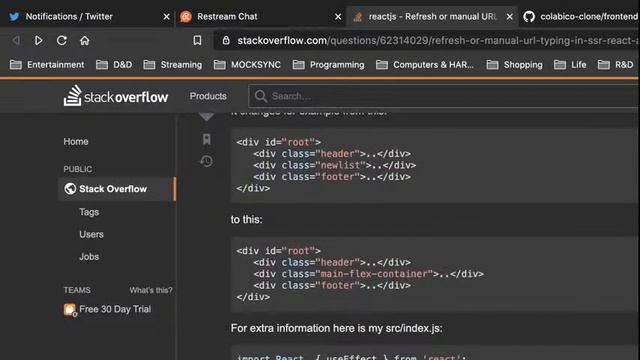Viewport: 640px width, 360px height.
Task: Open the Products menu
Action: [x=208, y=96]
